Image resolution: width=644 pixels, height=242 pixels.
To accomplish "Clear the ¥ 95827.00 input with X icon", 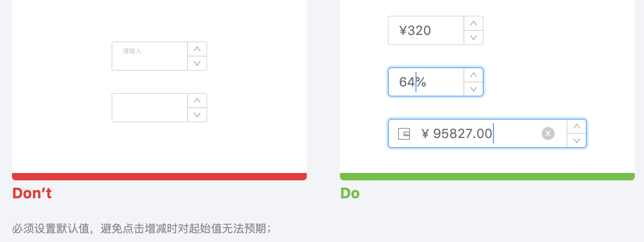I will point(548,133).
